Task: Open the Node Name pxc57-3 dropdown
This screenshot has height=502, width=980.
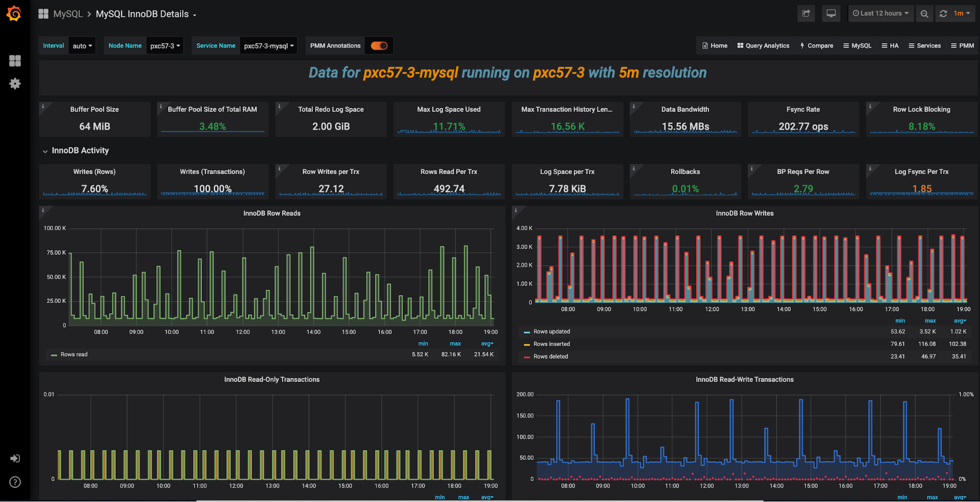Action: 165,46
